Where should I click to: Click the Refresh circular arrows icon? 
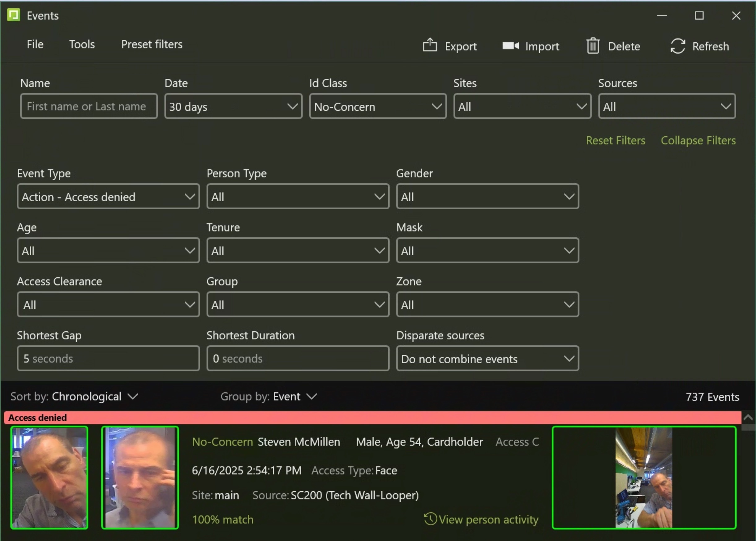click(x=677, y=46)
